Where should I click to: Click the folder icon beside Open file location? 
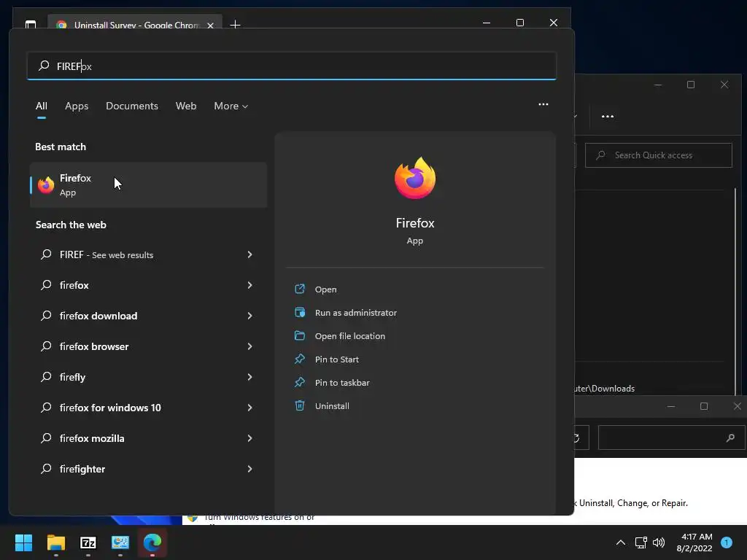[x=300, y=335]
